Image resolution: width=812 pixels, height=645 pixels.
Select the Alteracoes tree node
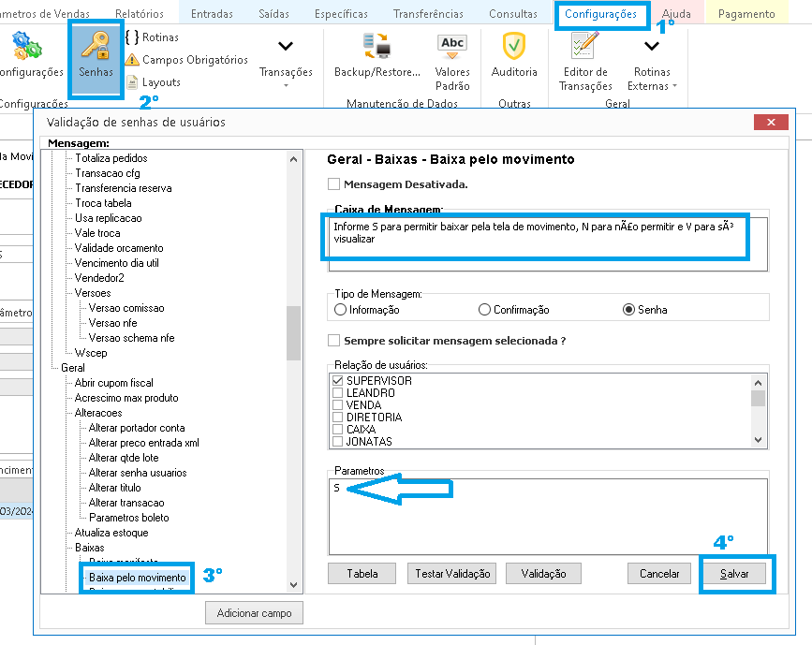pos(98,413)
